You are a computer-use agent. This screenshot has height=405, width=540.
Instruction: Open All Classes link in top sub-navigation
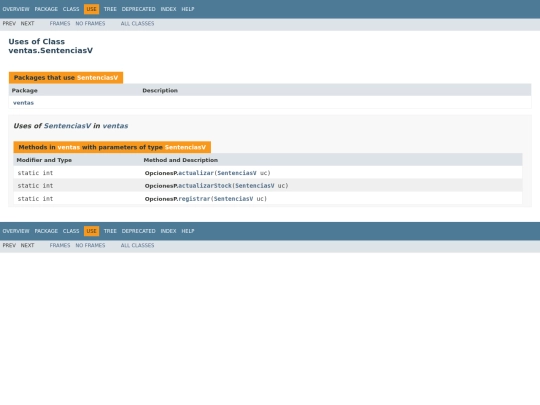(137, 23)
